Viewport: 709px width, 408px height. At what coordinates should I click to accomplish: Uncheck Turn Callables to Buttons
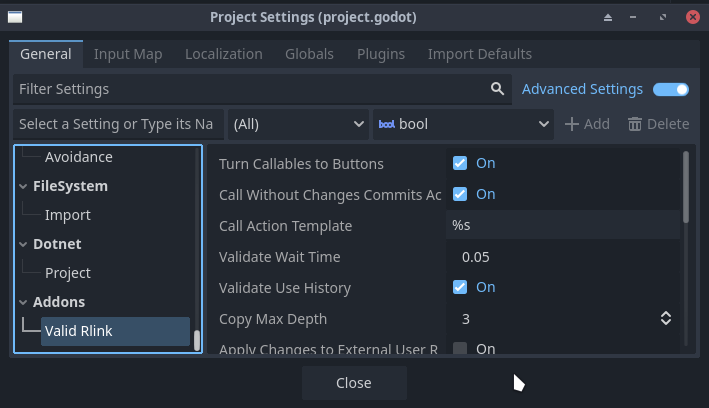[x=460, y=163]
